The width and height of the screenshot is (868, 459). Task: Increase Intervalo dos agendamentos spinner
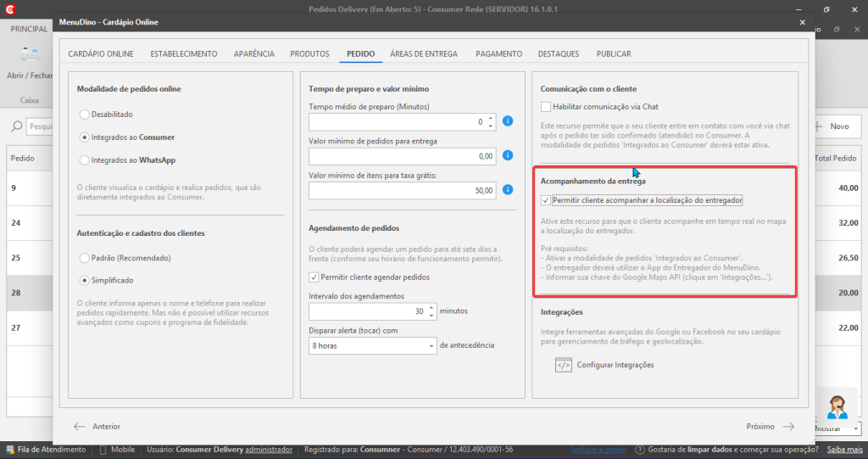pyautogui.click(x=431, y=308)
